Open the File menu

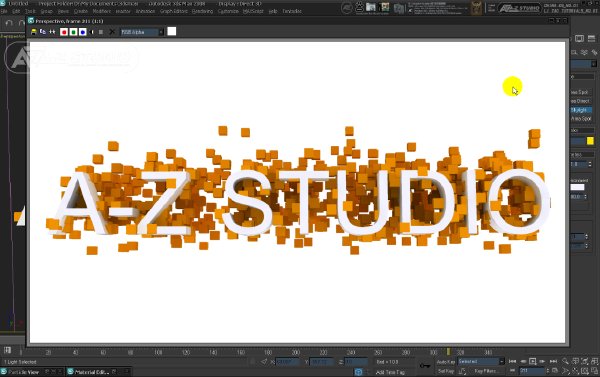point(4,11)
